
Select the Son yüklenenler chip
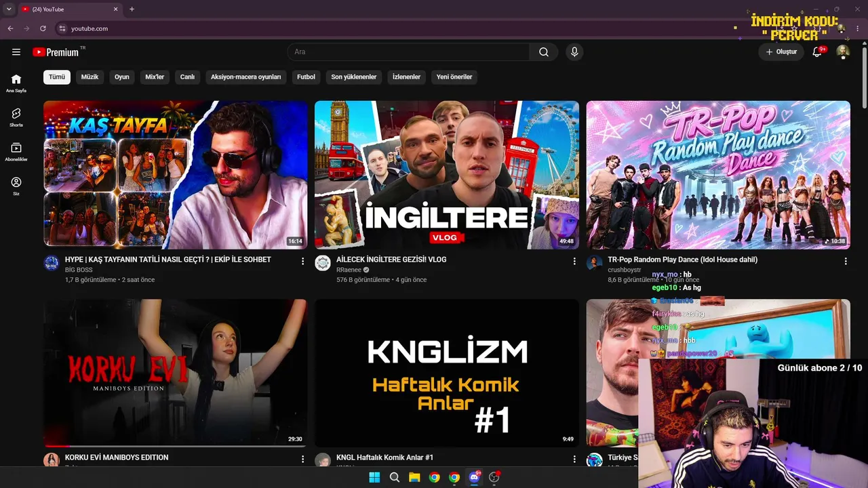point(354,77)
